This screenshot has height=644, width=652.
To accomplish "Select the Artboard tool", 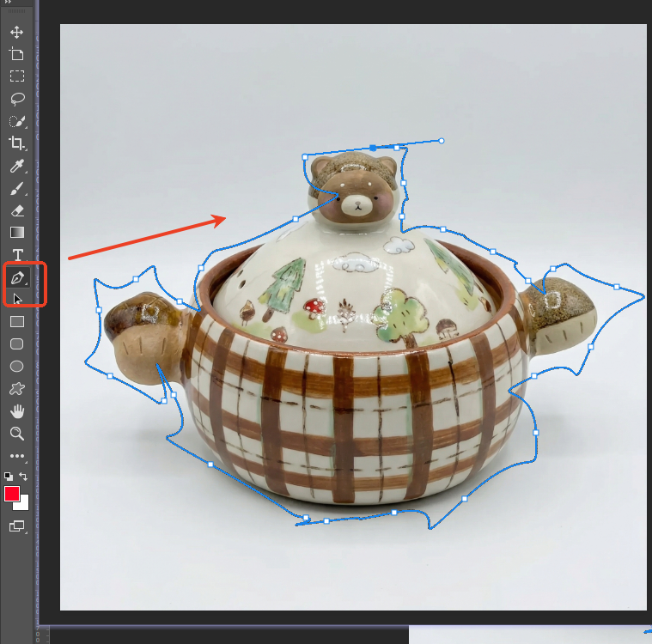I will coord(16,54).
